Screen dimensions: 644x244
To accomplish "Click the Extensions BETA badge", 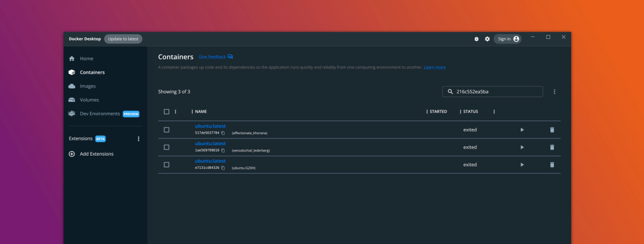I will [101, 139].
